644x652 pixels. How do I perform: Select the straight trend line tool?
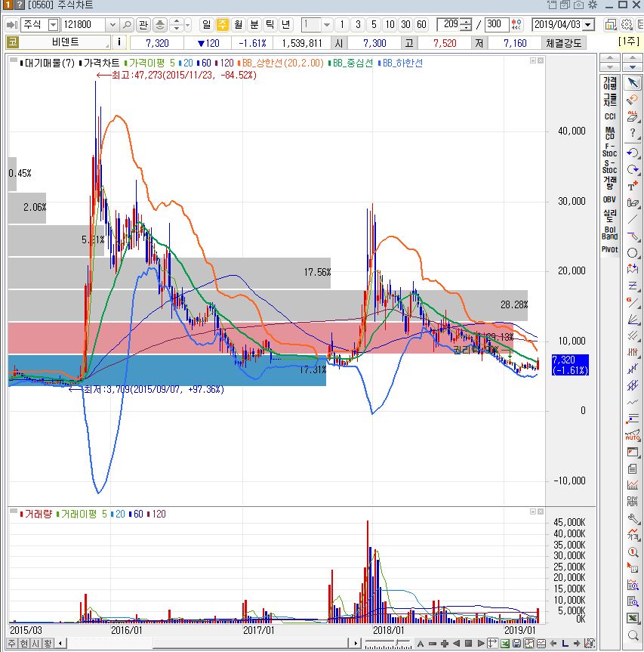click(x=633, y=219)
